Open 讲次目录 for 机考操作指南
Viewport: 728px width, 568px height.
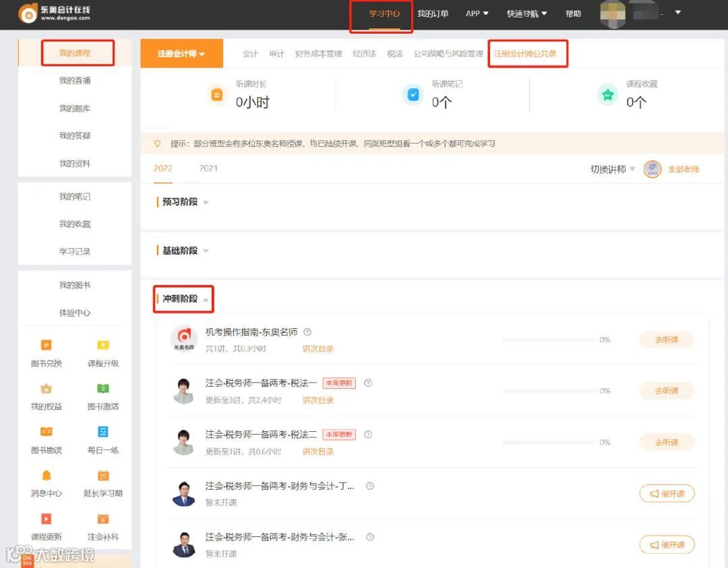pyautogui.click(x=318, y=348)
